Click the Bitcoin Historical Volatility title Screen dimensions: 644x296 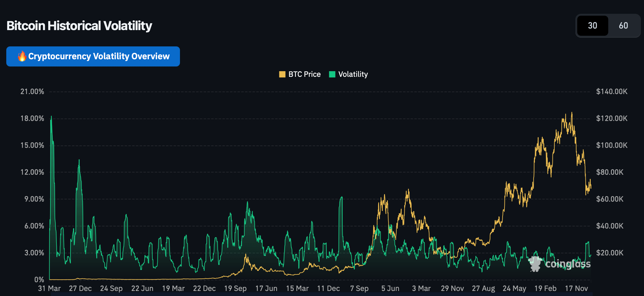coord(79,26)
